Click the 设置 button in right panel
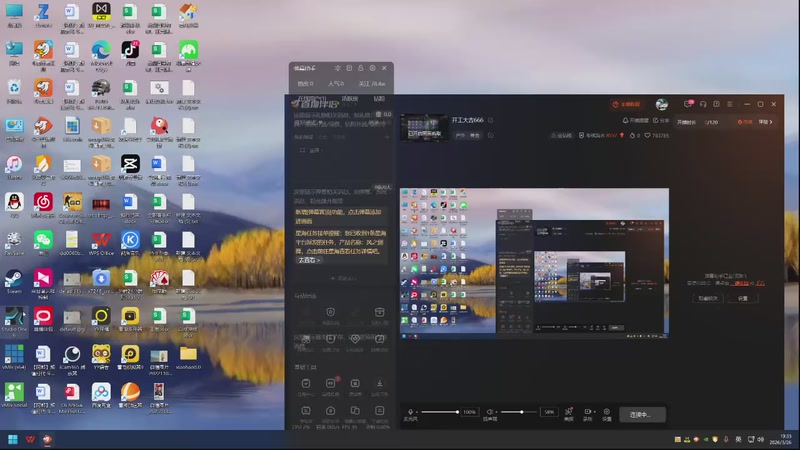 pyautogui.click(x=743, y=298)
